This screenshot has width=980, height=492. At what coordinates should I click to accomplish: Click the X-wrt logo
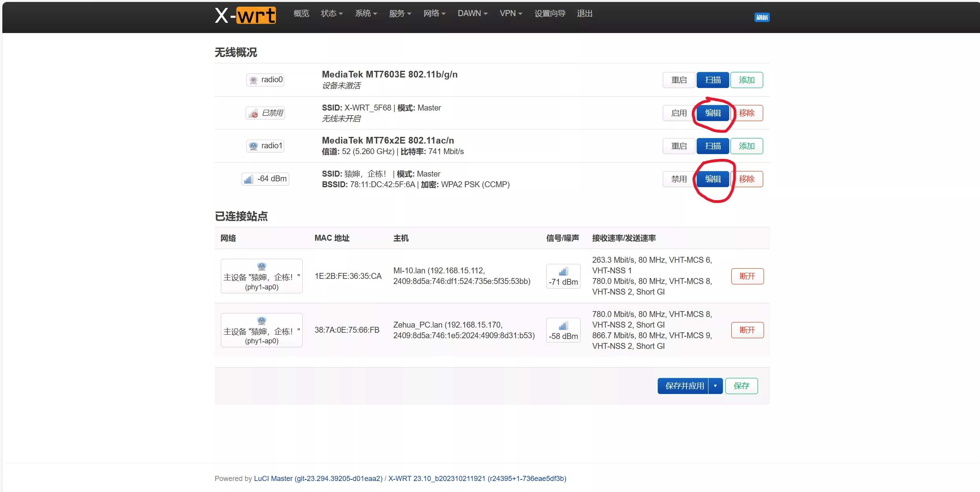pyautogui.click(x=245, y=16)
